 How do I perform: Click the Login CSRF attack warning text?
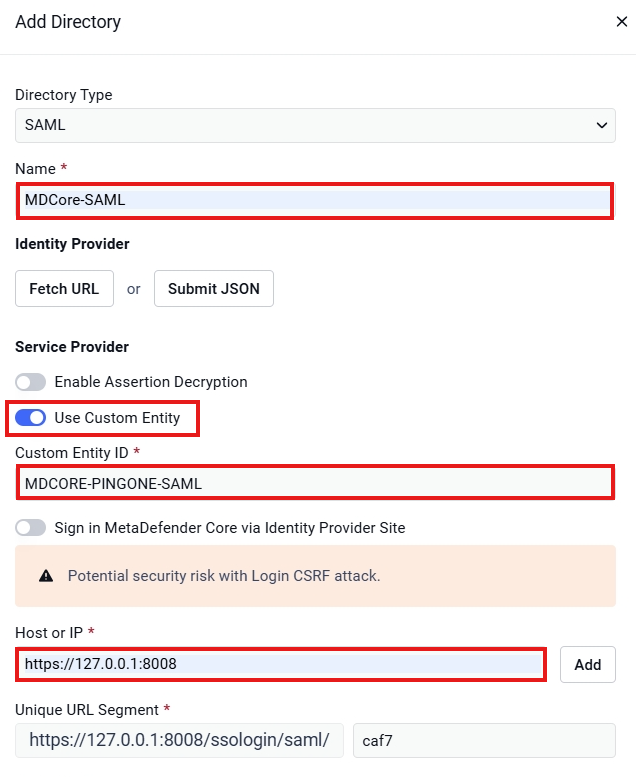(224, 576)
